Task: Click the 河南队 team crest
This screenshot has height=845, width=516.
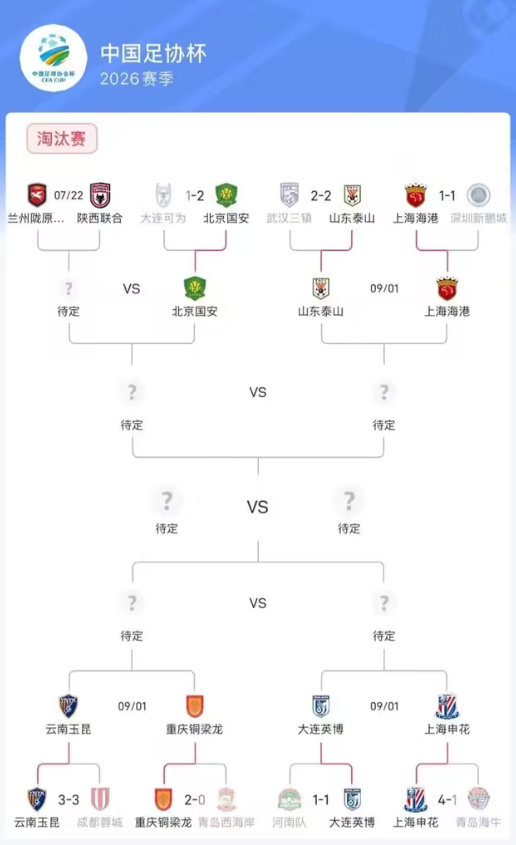Action: (289, 800)
